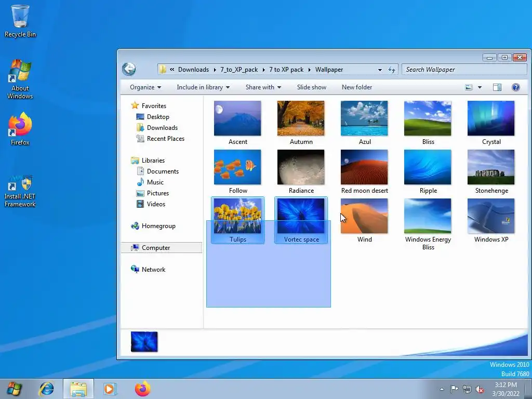Select the Stonehenge wallpaper thumbnail

coord(491,167)
